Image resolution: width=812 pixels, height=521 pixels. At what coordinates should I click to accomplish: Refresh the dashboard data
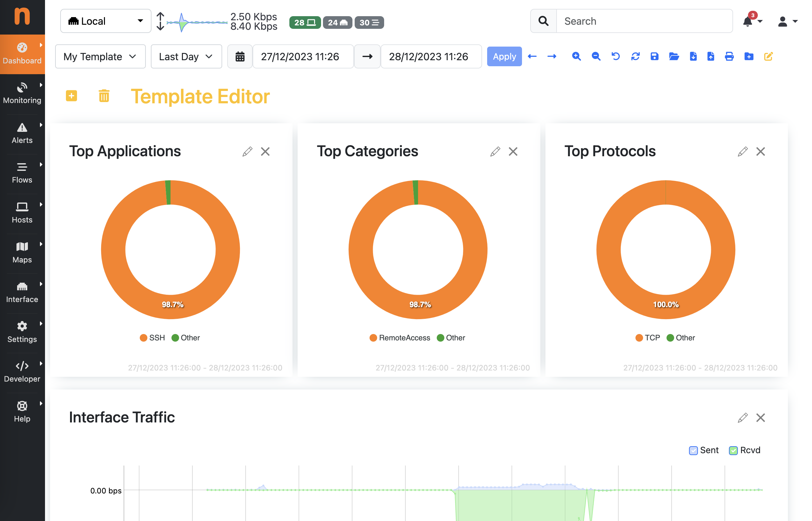coord(635,56)
